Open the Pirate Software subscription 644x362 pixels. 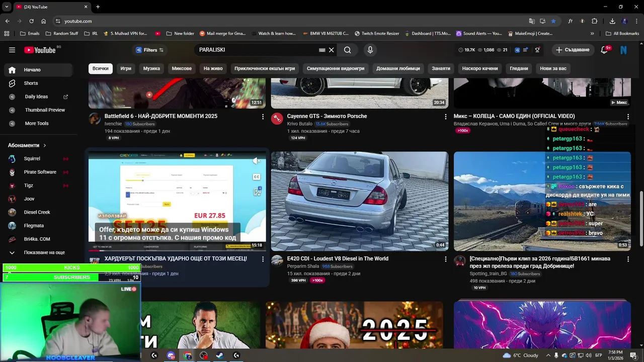[38, 172]
